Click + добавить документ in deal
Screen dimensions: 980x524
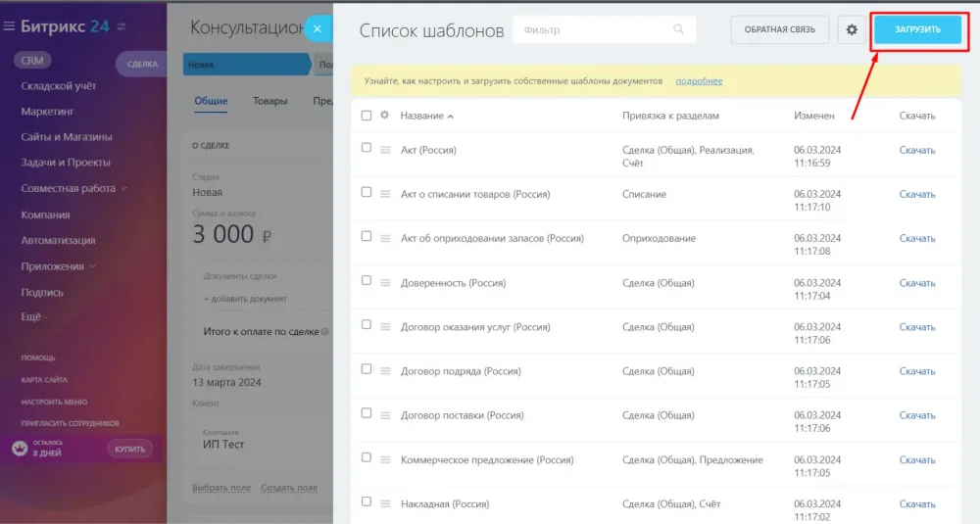click(x=245, y=299)
